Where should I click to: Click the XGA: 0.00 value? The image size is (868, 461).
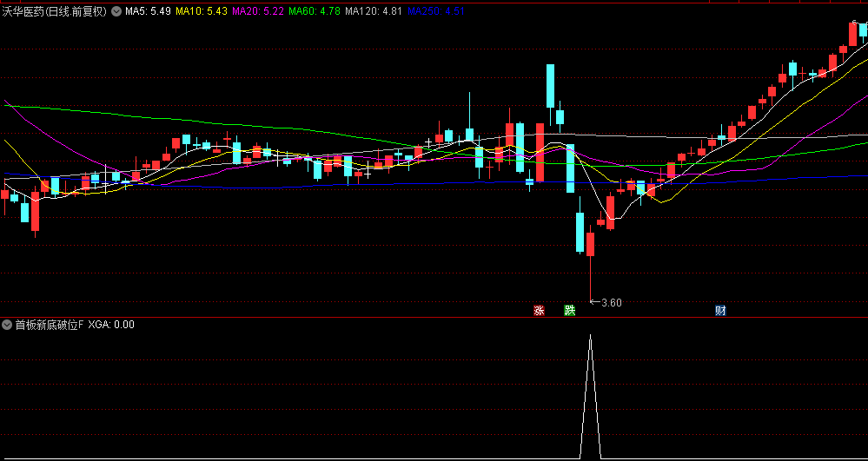(x=111, y=325)
